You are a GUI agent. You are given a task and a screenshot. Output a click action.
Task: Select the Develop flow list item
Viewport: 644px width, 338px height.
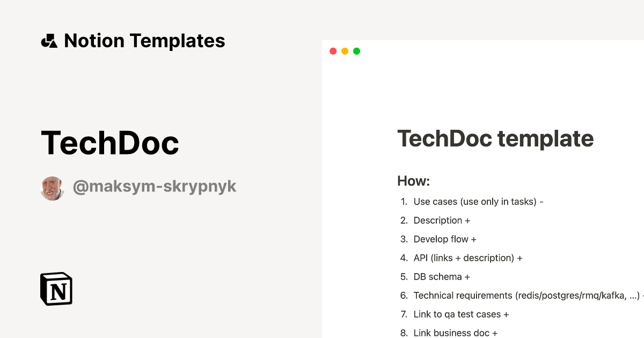tap(445, 239)
